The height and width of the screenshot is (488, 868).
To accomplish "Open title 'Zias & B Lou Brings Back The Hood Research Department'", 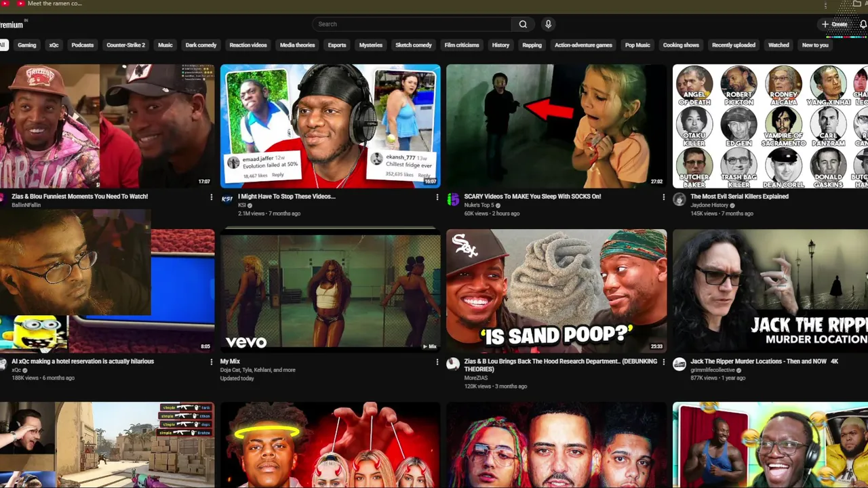I will (x=560, y=365).
